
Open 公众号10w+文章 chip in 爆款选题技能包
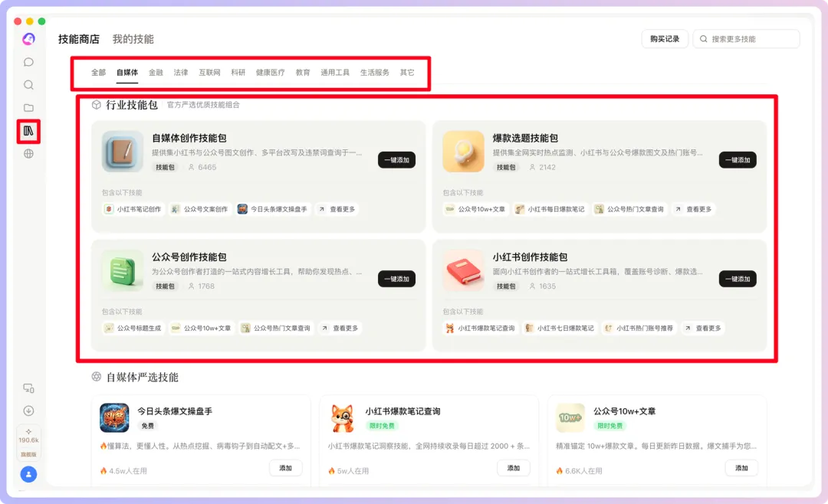(476, 210)
